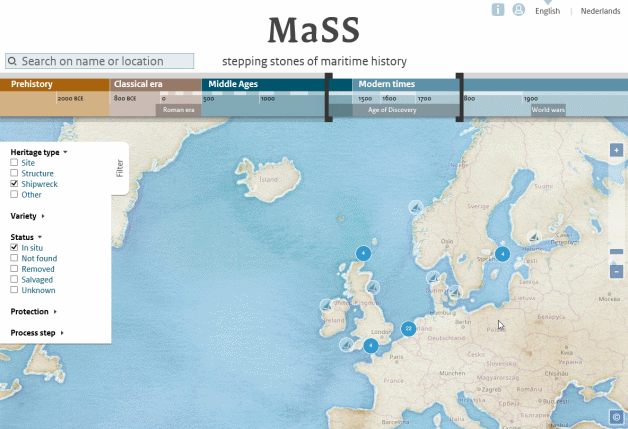The image size is (628, 429).
Task: Switch language to Nederlands
Action: tap(600, 11)
